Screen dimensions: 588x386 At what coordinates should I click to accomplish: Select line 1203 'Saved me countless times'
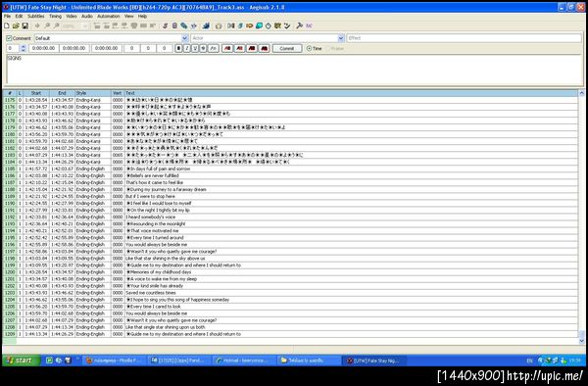click(291, 293)
